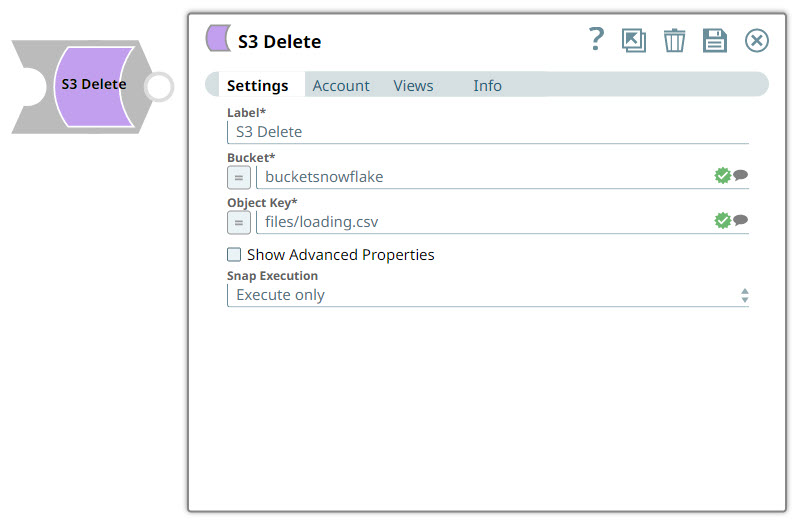The height and width of the screenshot is (520, 794).
Task: Click the green validation check for Bucket
Action: click(x=722, y=176)
